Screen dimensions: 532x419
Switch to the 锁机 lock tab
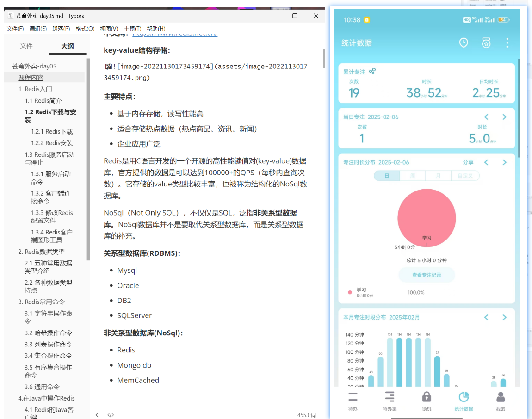click(x=427, y=401)
